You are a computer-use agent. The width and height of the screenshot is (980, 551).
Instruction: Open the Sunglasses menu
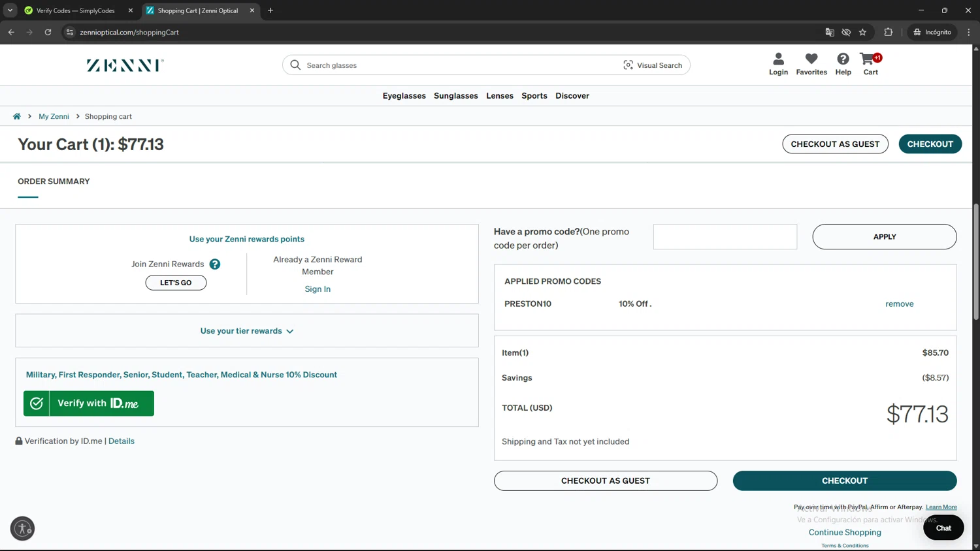point(455,96)
